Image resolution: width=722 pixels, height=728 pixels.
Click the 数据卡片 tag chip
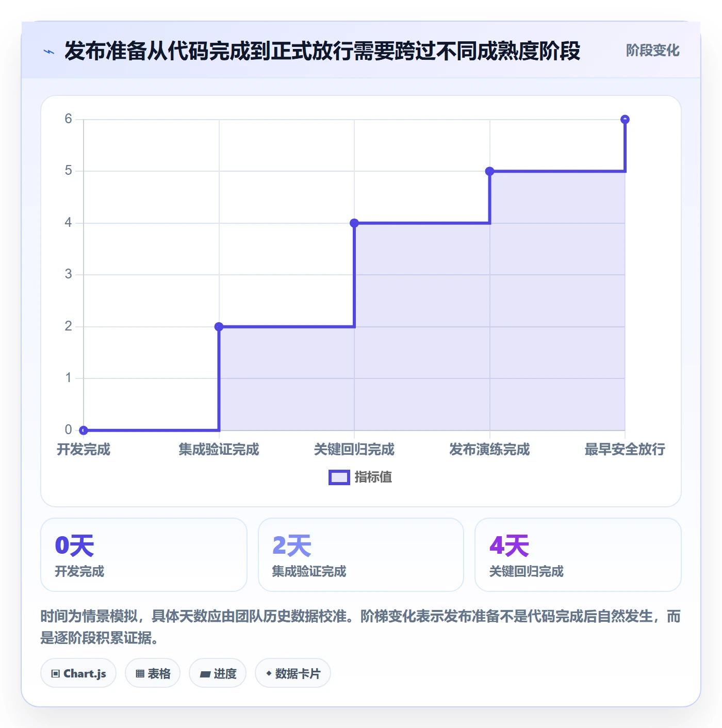coord(293,673)
